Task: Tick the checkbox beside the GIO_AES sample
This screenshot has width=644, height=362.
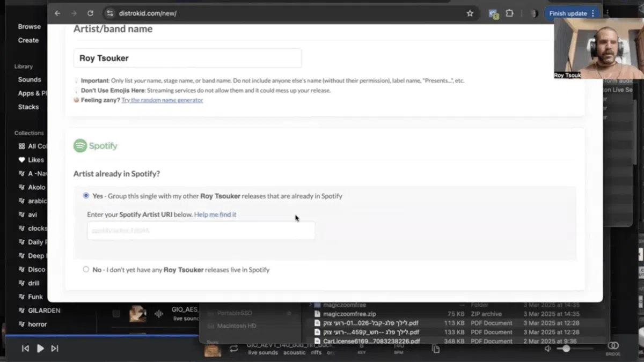Action: click(116, 314)
